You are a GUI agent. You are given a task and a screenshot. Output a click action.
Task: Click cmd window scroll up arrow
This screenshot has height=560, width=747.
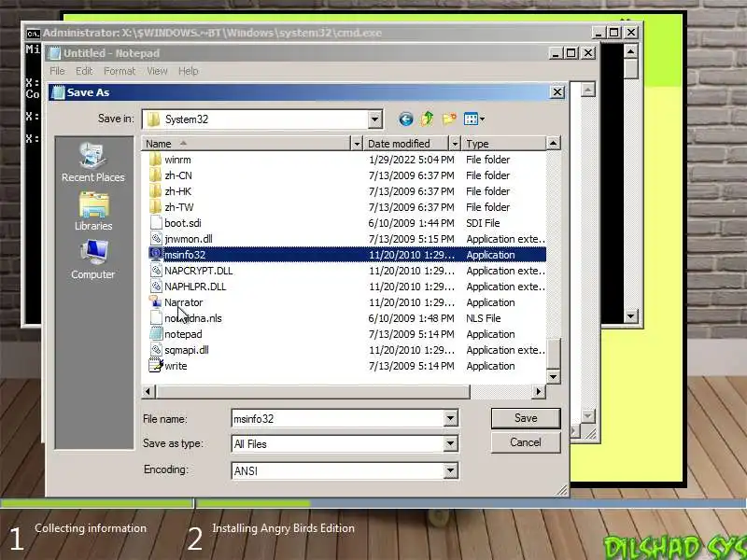631,51
